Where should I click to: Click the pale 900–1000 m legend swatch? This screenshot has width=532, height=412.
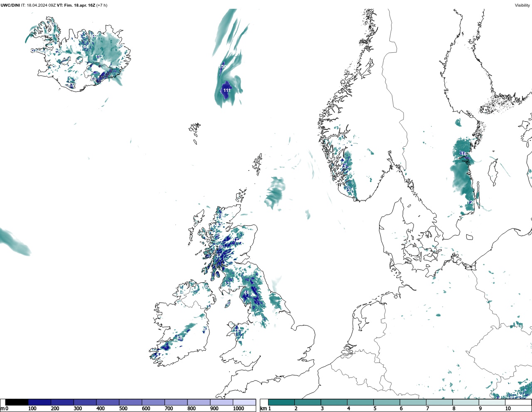point(222,402)
